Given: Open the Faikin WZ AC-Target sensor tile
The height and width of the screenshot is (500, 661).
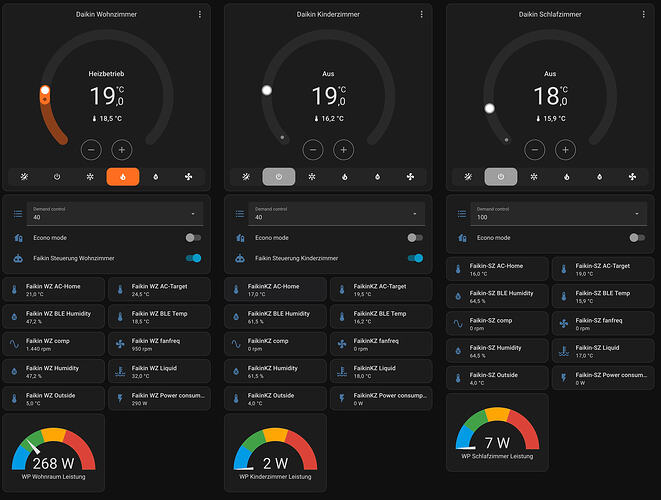Looking at the screenshot, I should point(159,290).
